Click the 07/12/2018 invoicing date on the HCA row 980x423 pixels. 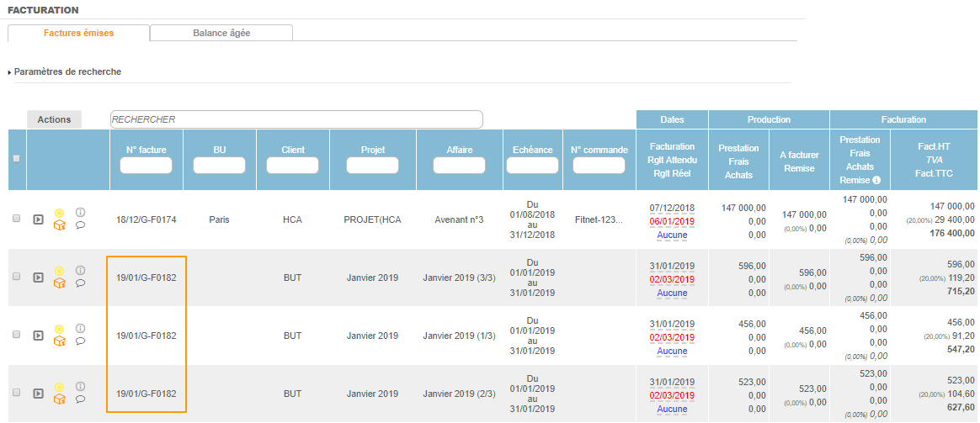coord(672,208)
